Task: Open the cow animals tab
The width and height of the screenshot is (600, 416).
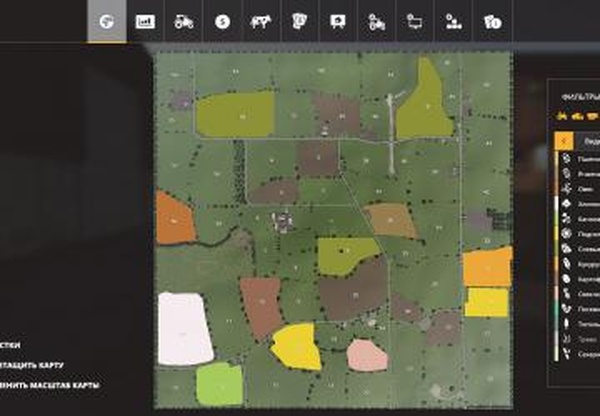Action: (x=261, y=22)
